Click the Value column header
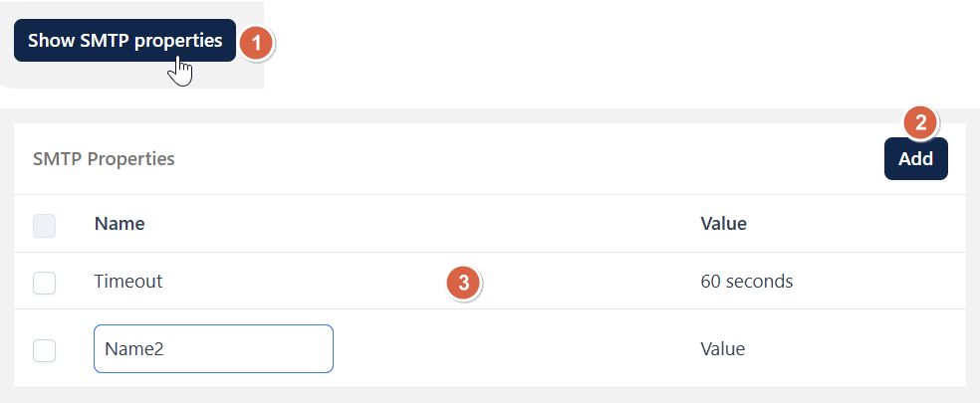Screen dimensions: 980x403 724,224
